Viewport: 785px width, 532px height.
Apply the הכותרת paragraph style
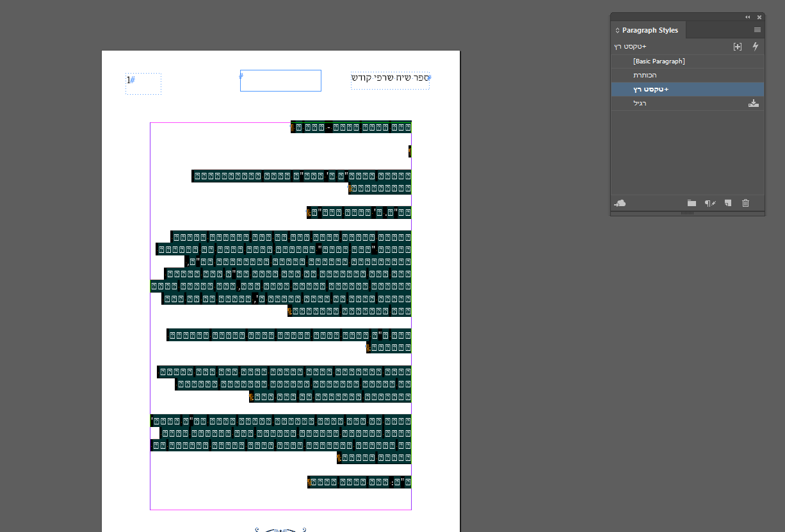[687, 76]
